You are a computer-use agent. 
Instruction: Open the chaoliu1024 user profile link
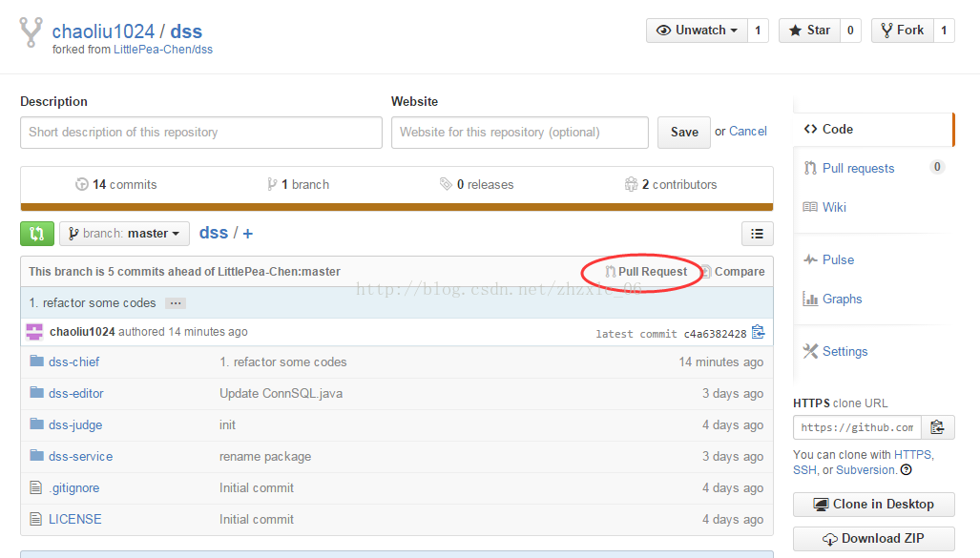coord(103,31)
